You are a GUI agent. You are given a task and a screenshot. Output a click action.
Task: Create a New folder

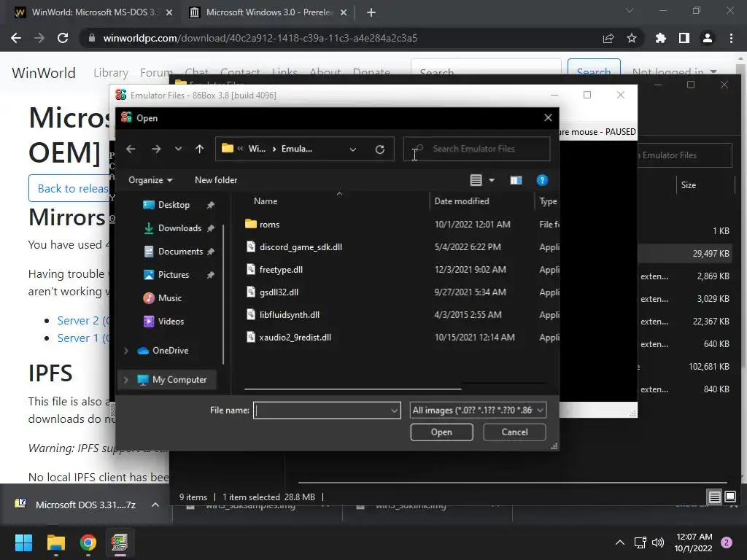click(x=216, y=180)
